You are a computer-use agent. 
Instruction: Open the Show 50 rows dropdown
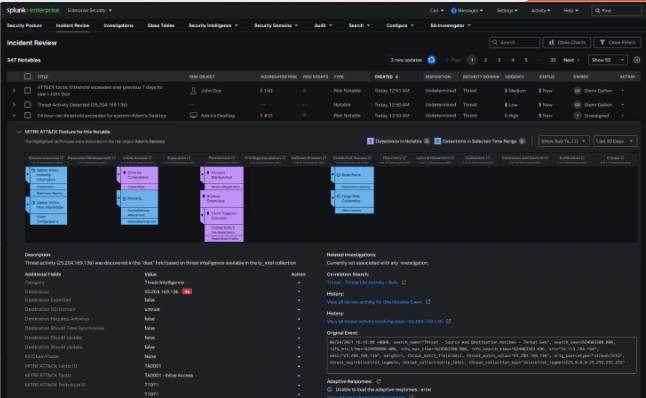click(x=608, y=60)
